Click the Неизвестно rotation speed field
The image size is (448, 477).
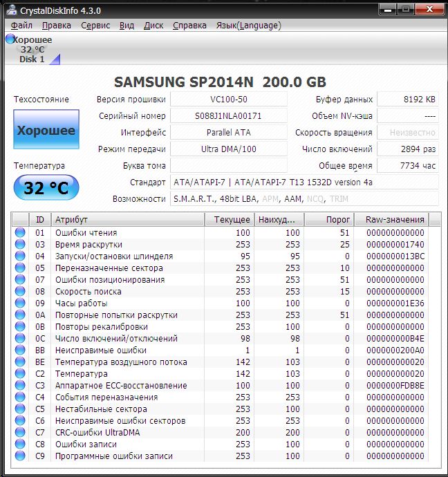(x=407, y=132)
